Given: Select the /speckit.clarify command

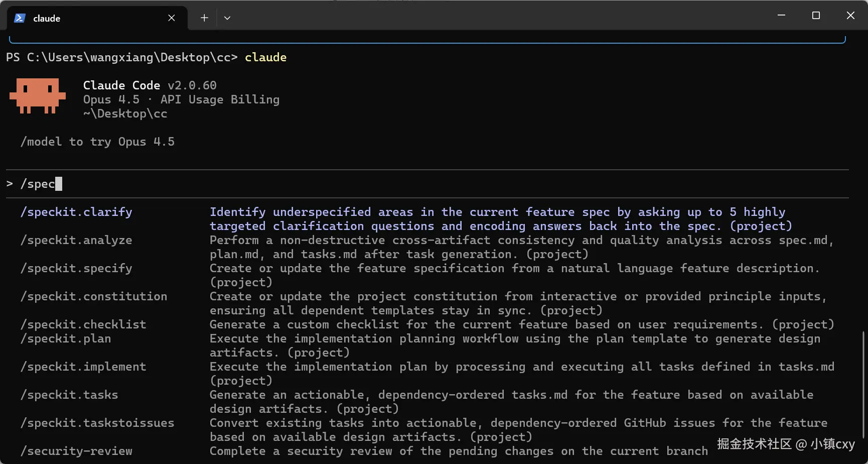Looking at the screenshot, I should pos(76,212).
